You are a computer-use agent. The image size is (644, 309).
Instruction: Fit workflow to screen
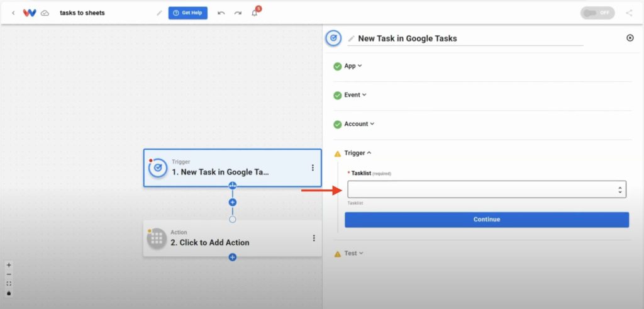tap(9, 284)
